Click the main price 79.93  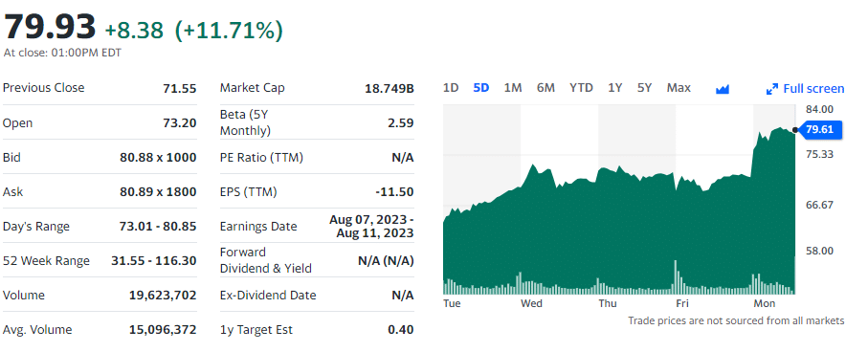[x=50, y=27]
